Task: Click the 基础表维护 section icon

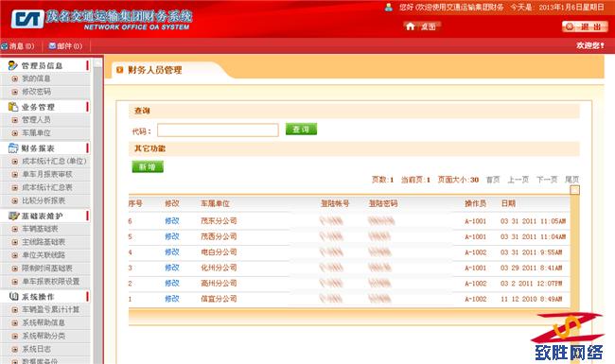Action: 14,216
